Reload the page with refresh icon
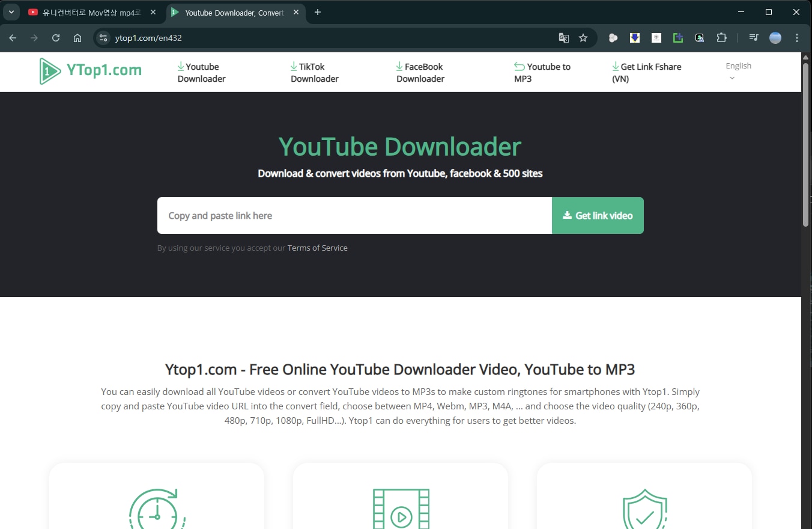Image resolution: width=812 pixels, height=529 pixels. [56, 38]
